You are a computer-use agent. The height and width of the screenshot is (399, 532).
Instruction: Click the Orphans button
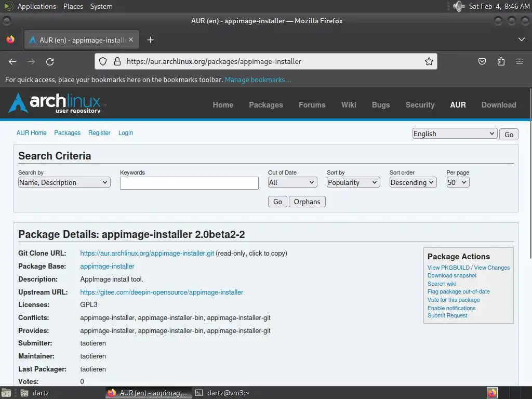(x=307, y=202)
